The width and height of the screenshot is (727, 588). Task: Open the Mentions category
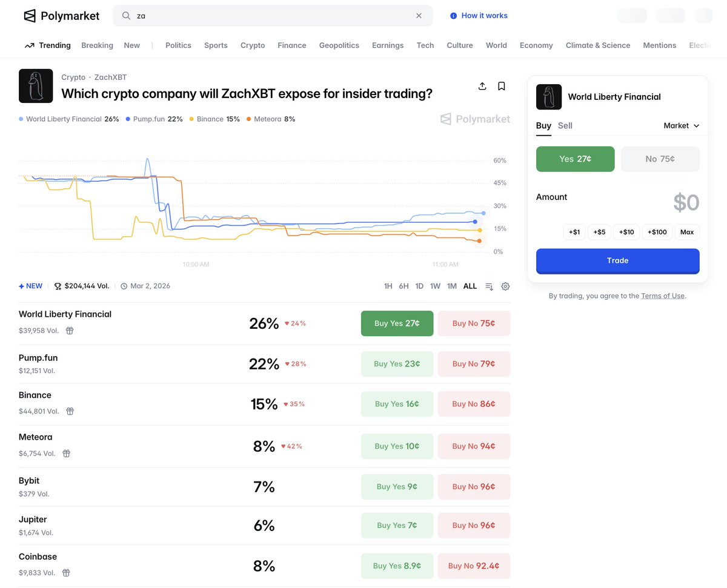pos(660,45)
